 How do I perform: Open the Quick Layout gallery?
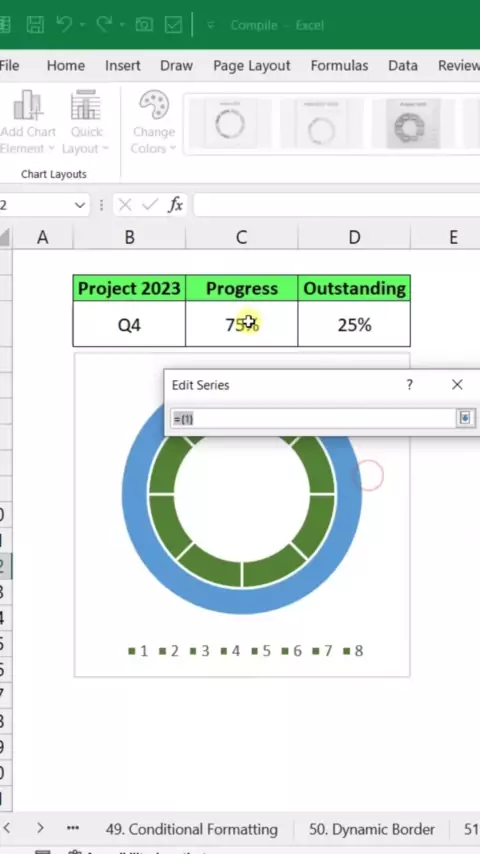click(x=86, y=122)
